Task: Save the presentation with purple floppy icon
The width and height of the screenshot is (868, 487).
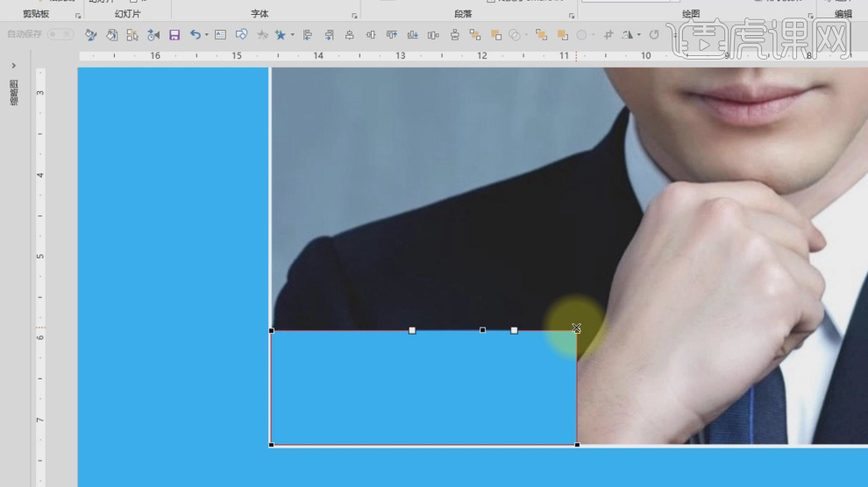Action: 174,35
